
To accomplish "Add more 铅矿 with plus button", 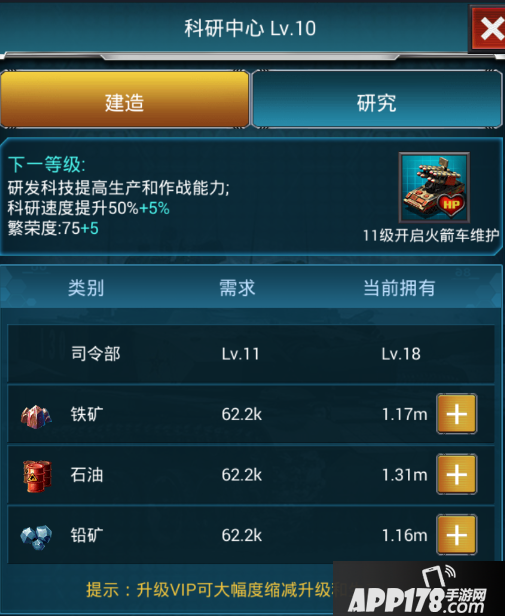I will click(457, 535).
